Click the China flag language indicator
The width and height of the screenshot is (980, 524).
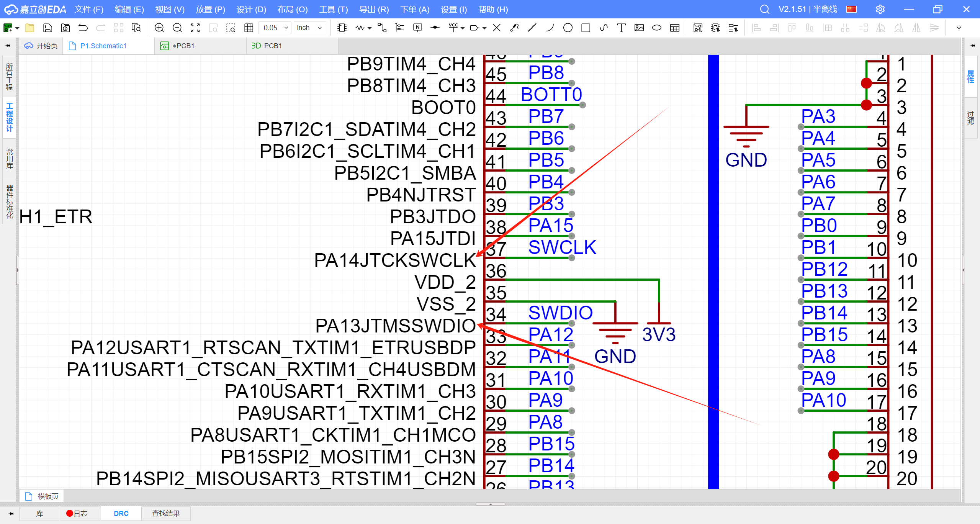click(x=852, y=9)
